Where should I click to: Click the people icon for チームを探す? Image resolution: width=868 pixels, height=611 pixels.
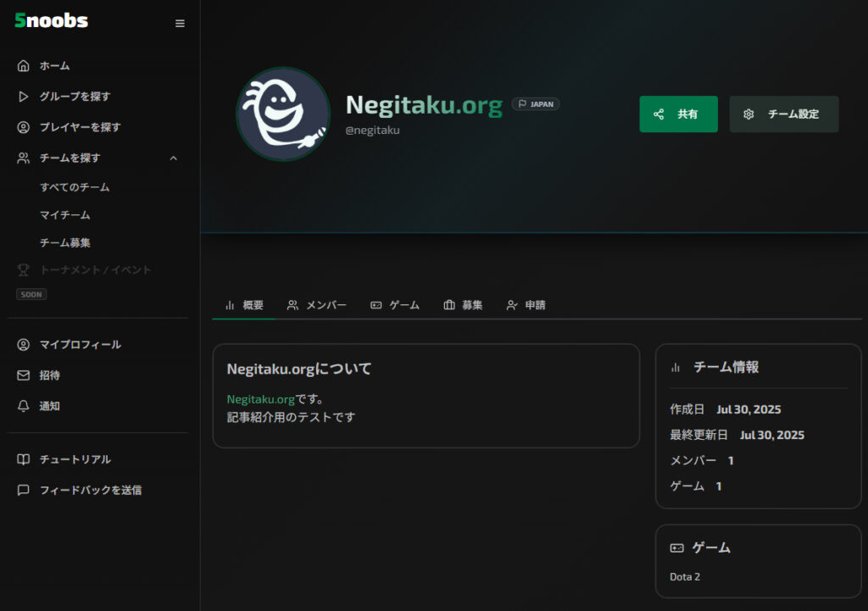point(23,158)
